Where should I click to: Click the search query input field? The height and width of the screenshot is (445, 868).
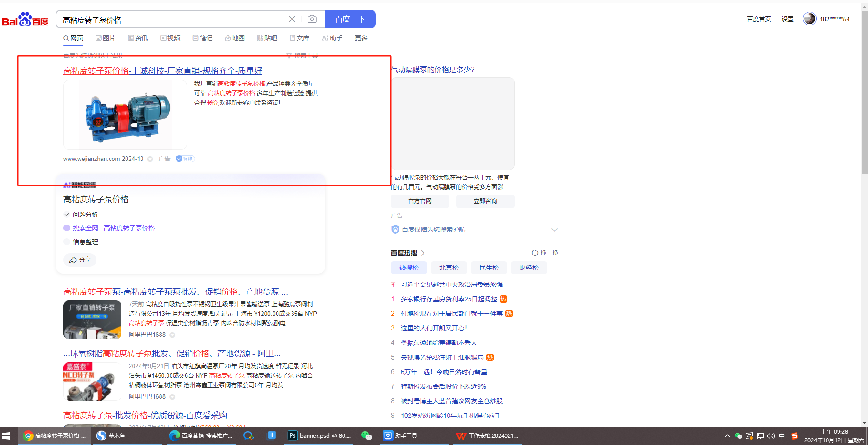pos(173,20)
